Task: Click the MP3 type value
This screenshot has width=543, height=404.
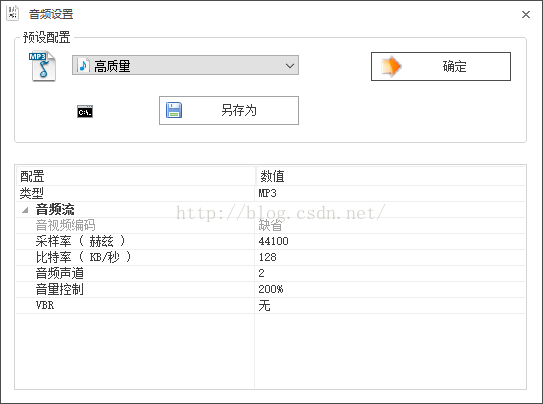Action: [x=267, y=193]
